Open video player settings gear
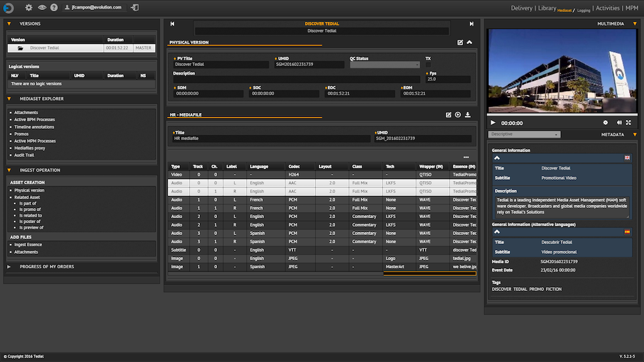Screen dimensions: 644x362 [606, 123]
